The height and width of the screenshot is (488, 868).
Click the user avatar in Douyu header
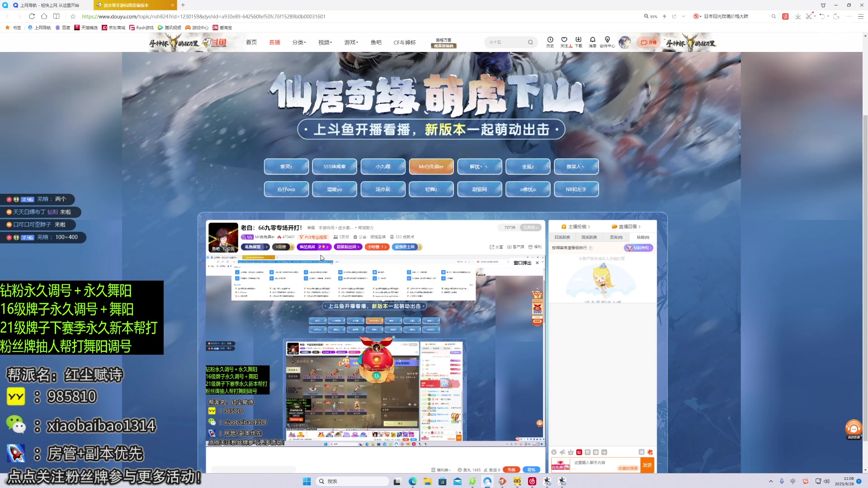(625, 42)
